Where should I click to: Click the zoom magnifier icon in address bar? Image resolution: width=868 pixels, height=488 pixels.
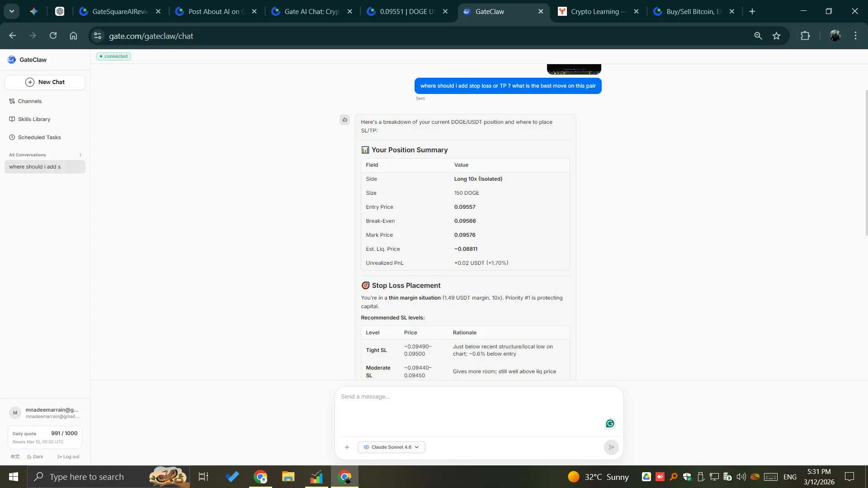click(758, 36)
